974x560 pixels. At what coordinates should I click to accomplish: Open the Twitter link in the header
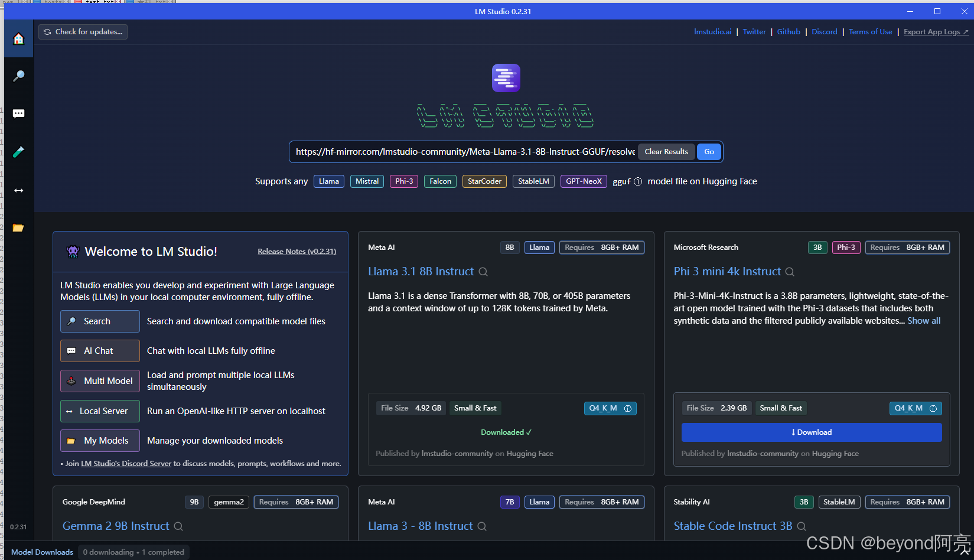(754, 32)
